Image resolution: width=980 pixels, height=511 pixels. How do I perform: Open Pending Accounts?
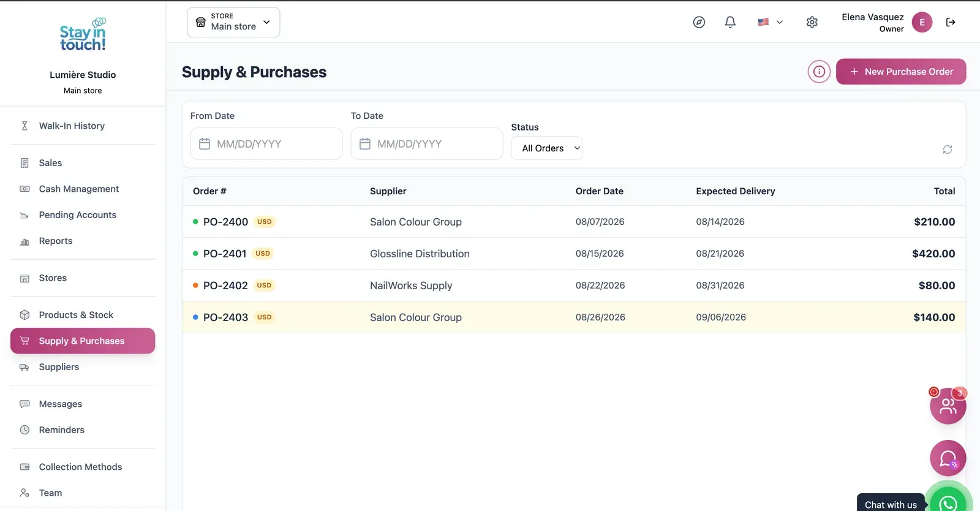pos(83,215)
